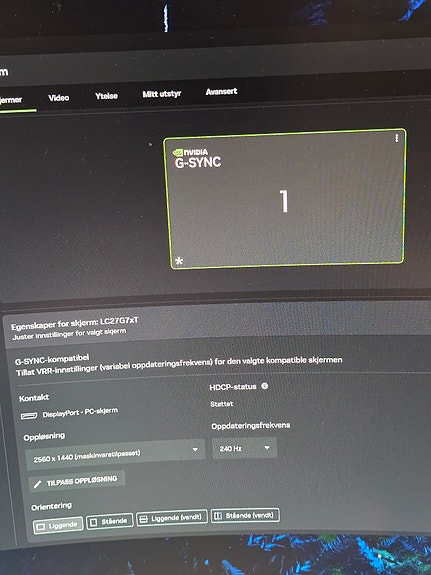Screen dimensions: 431x575
Task: Switch to the Video tab
Action: pyautogui.click(x=59, y=98)
